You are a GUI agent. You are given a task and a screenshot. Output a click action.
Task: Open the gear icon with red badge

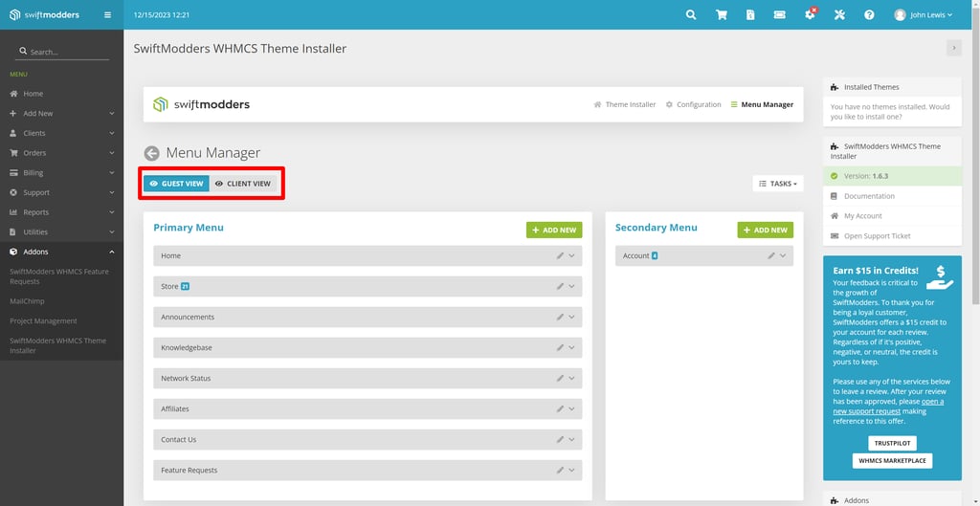(810, 14)
